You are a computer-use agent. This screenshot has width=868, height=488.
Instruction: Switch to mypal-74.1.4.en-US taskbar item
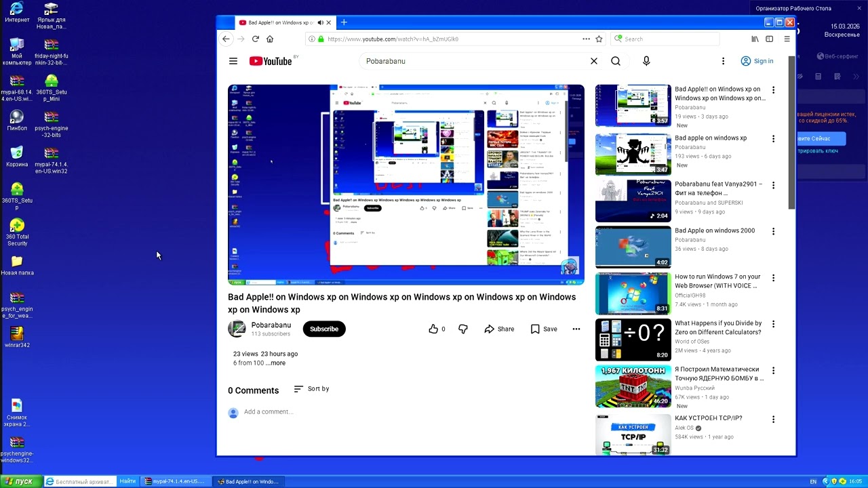(174, 481)
